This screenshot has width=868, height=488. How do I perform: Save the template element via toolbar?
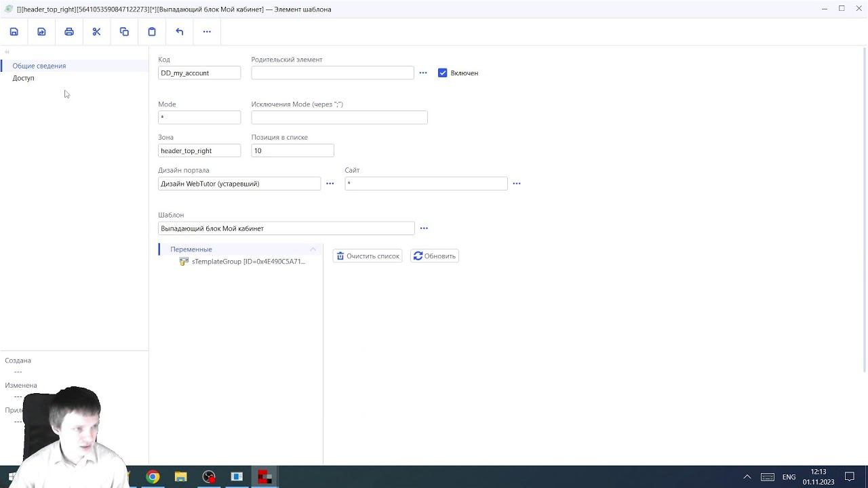click(14, 32)
